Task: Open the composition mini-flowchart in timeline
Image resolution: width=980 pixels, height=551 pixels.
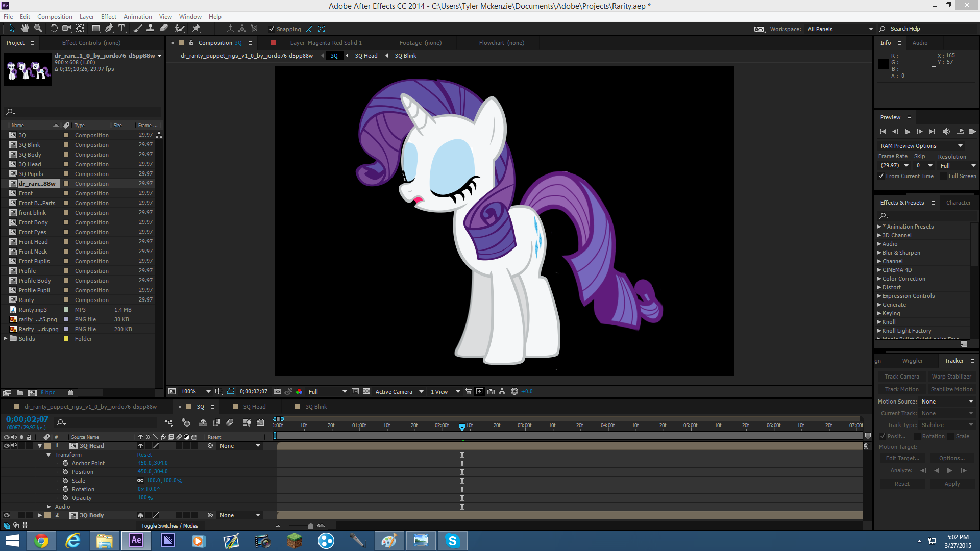Action: [168, 422]
